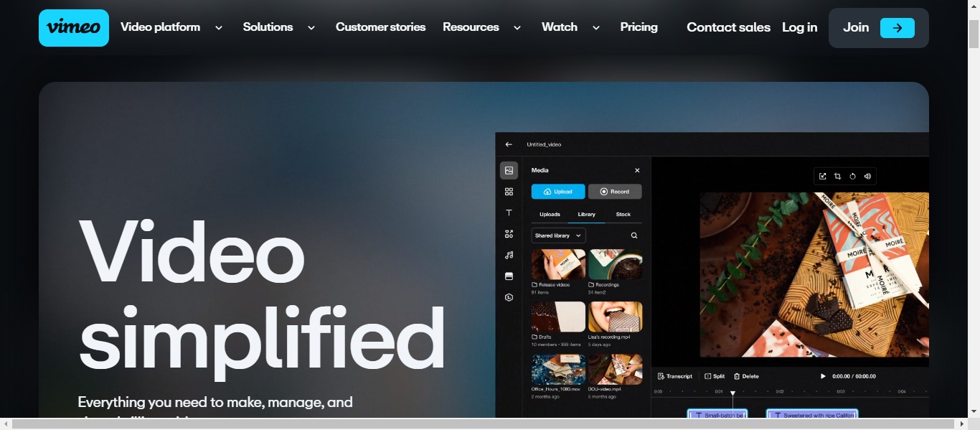The width and height of the screenshot is (980, 430).
Task: Click the horizontal scrollbar left arrow
Action: (x=6, y=424)
